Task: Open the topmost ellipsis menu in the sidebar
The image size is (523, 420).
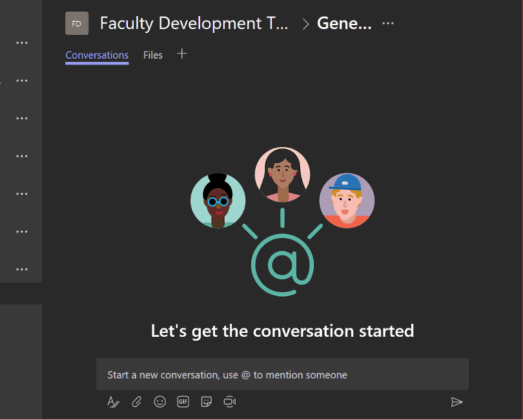Action: [22, 43]
